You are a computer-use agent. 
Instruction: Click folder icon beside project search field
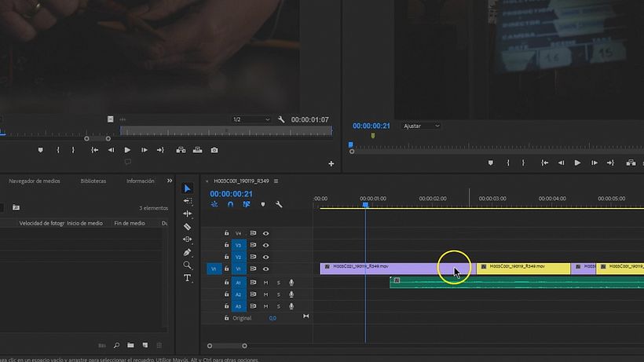coord(16,207)
